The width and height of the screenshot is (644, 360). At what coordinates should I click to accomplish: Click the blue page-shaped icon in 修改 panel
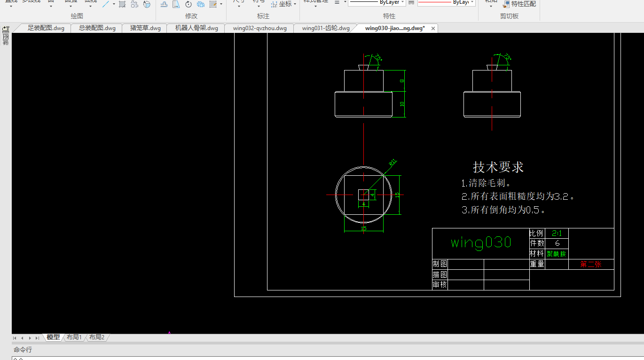(x=176, y=4)
